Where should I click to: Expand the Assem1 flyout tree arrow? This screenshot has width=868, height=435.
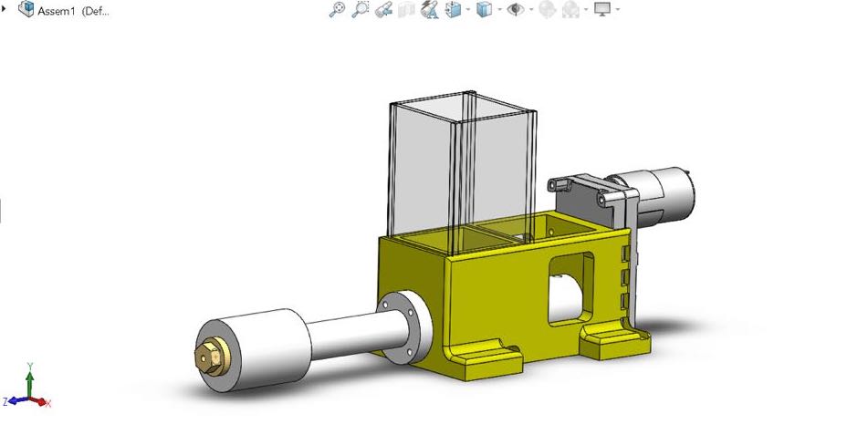coord(5,10)
